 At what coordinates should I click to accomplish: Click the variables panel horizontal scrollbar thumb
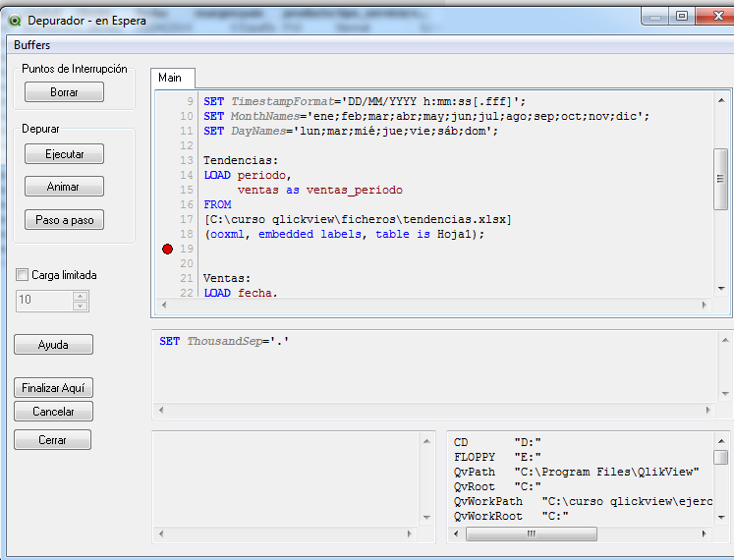point(531,534)
